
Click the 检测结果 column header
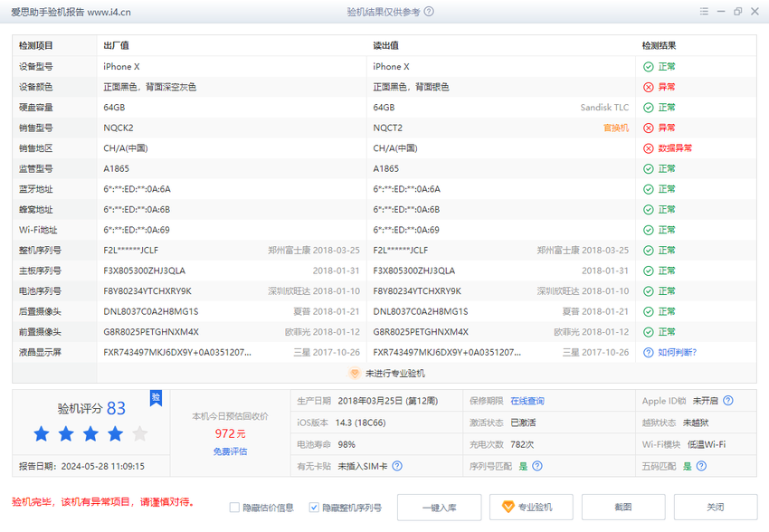click(x=660, y=45)
